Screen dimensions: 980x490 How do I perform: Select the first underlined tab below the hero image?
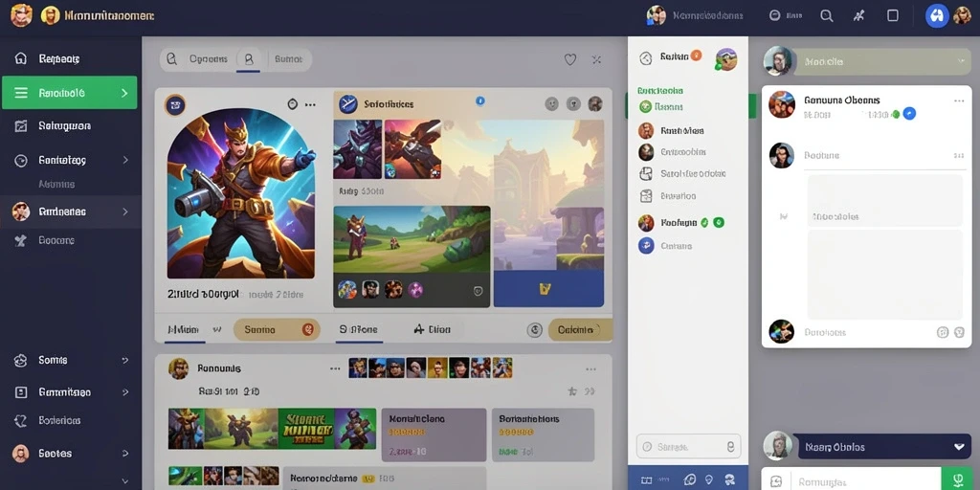[185, 330]
